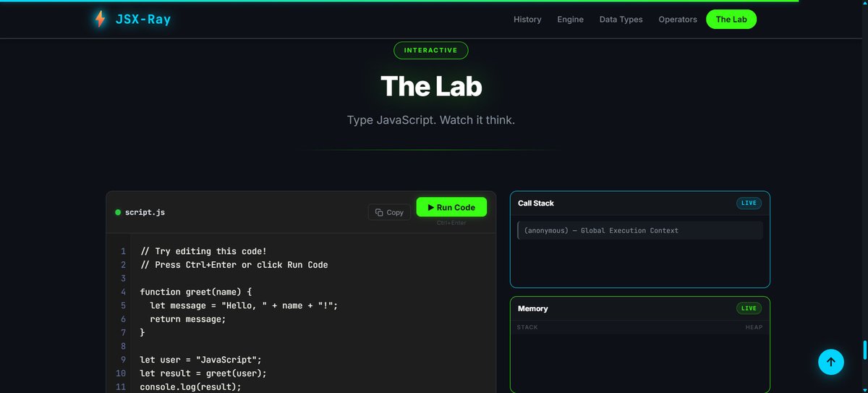868x393 pixels.
Task: Click the page scrollbar thumb
Action: [x=865, y=350]
